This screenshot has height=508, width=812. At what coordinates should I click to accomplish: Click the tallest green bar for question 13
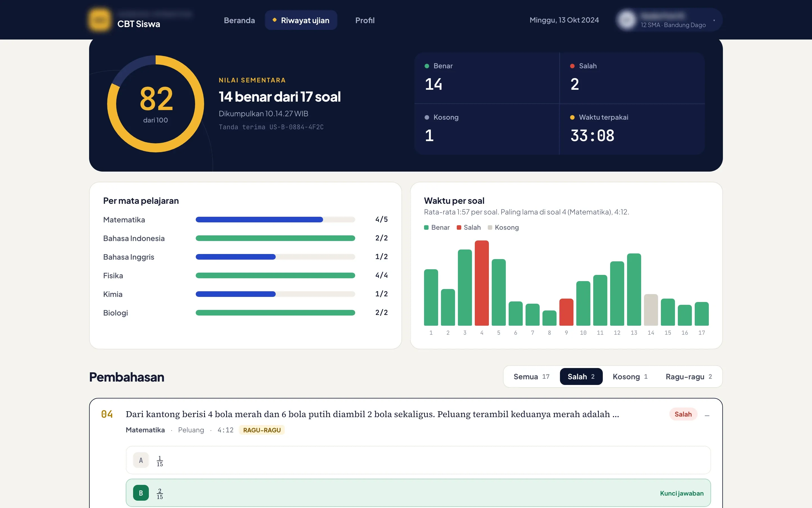coord(634,289)
